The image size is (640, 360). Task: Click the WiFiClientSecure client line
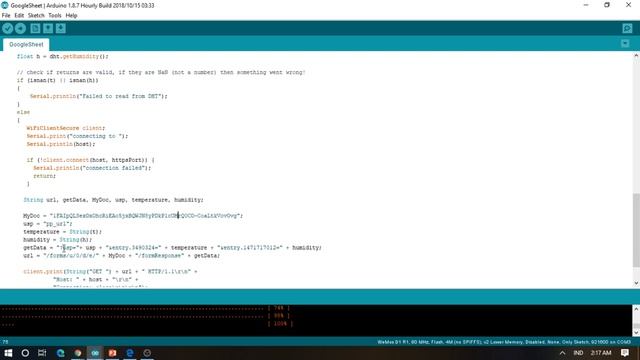(66, 128)
